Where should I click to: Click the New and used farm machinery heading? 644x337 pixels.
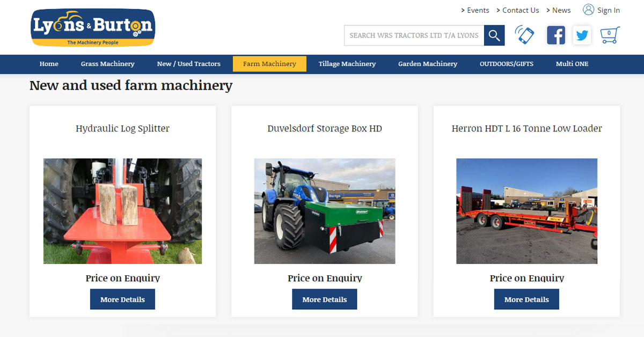tap(131, 85)
